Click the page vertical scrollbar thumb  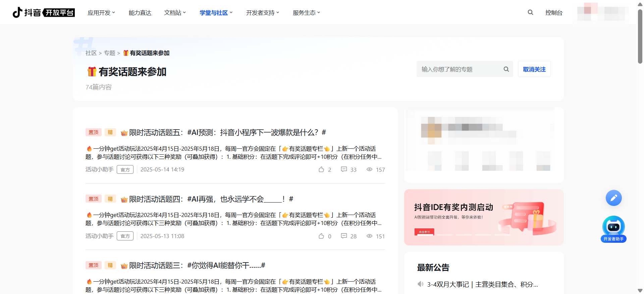tap(640, 37)
